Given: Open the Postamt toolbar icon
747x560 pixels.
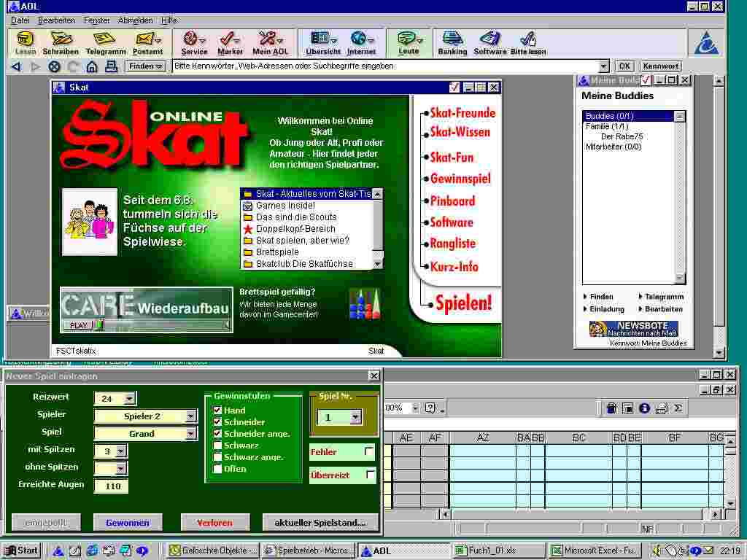Looking at the screenshot, I should [147, 43].
